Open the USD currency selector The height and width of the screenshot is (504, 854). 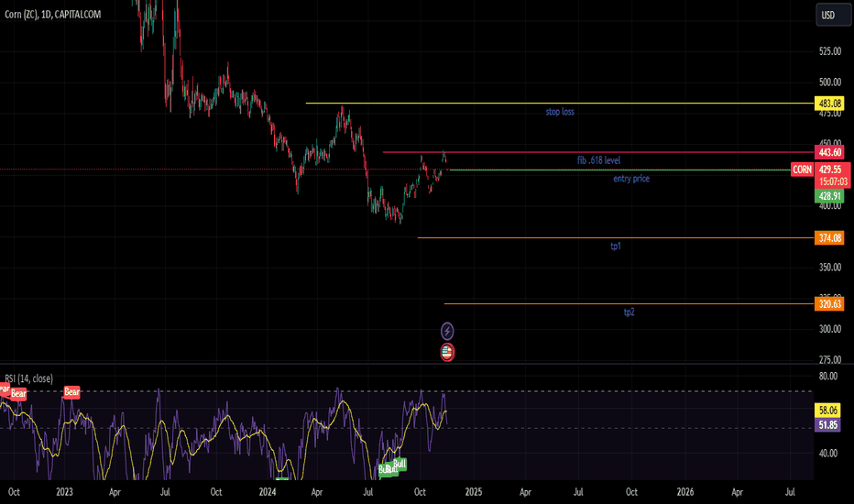pos(833,15)
